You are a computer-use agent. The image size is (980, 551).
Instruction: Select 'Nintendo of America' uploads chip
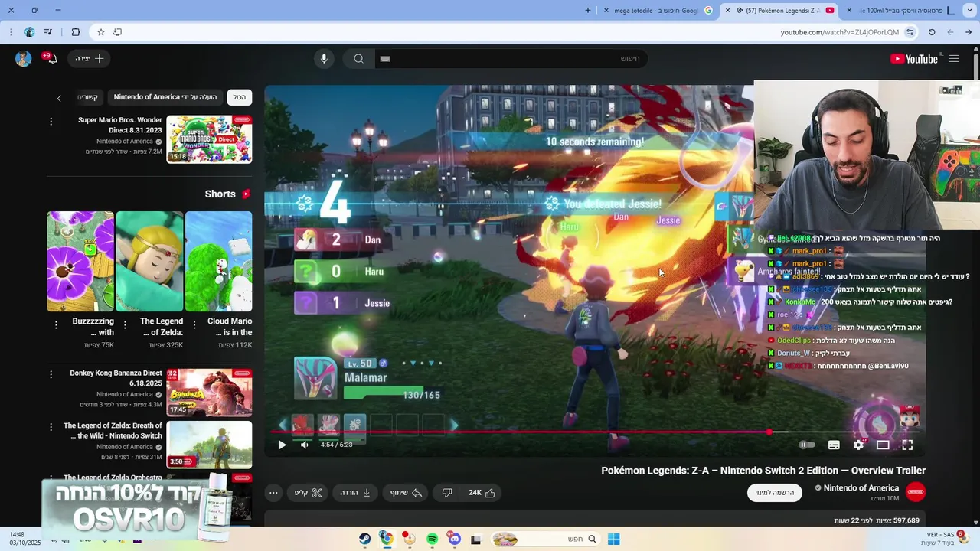point(165,97)
